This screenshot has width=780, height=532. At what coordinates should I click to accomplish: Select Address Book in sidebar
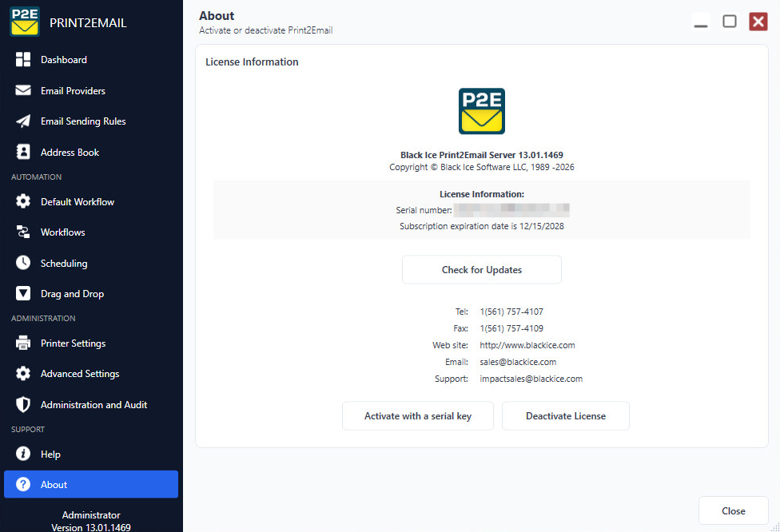pyautogui.click(x=91, y=152)
